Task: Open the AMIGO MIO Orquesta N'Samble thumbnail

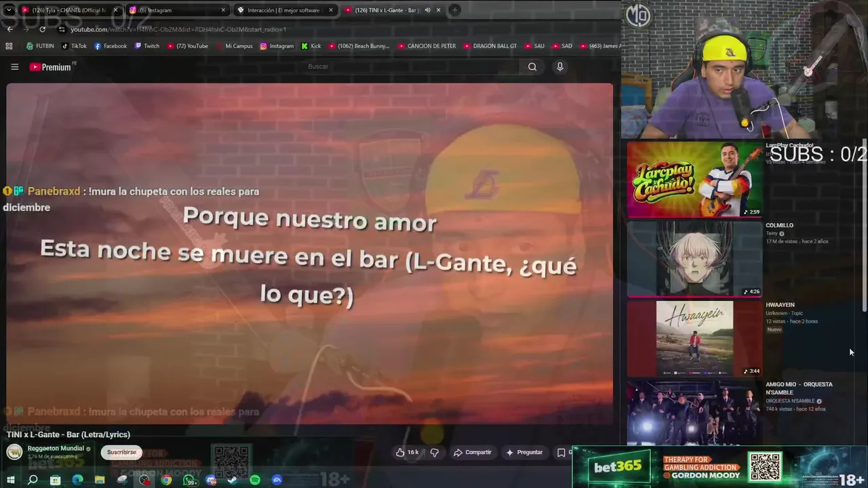Action: tap(694, 412)
